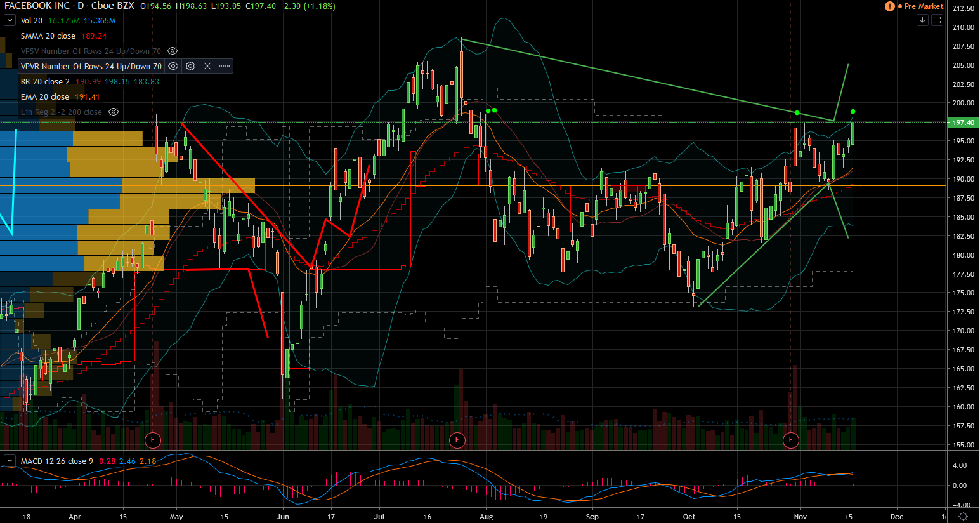
Task: Click the EMA value 191.41
Action: coord(88,96)
